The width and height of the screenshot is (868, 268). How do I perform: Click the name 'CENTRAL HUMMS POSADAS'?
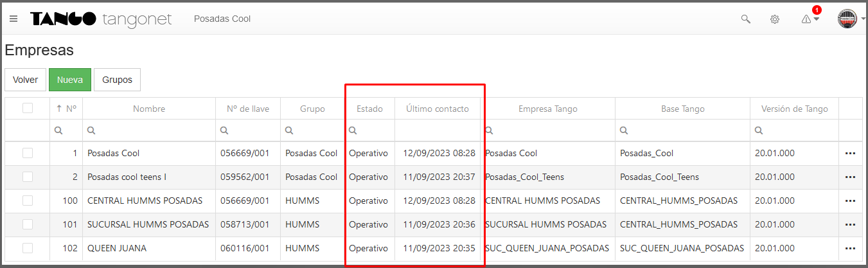click(145, 201)
